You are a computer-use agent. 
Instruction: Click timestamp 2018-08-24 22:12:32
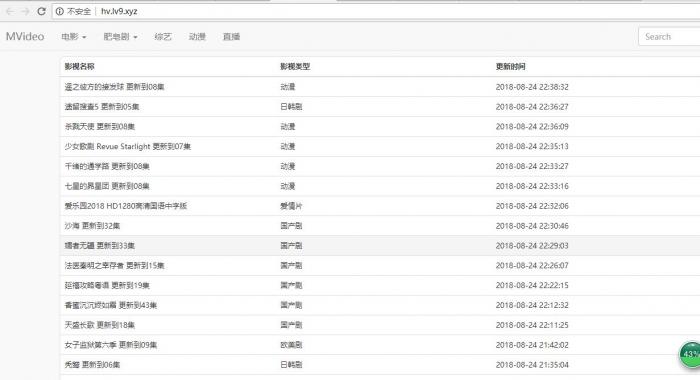[x=532, y=305]
